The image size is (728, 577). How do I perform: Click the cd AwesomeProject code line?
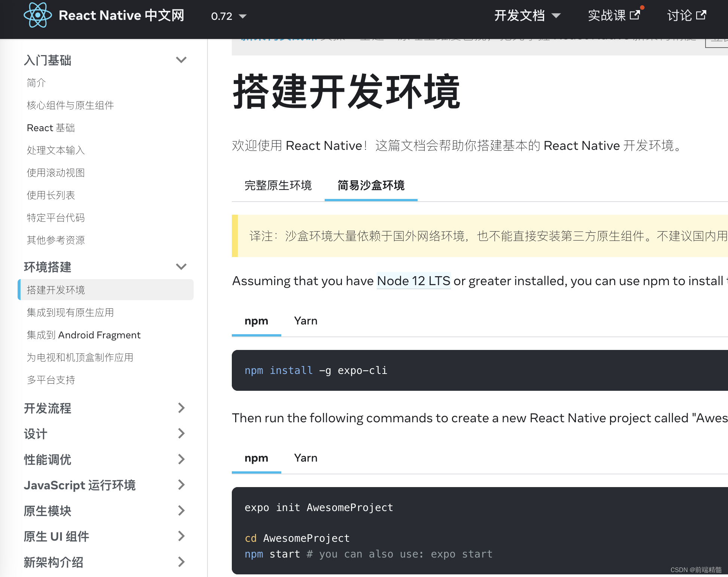[297, 538]
